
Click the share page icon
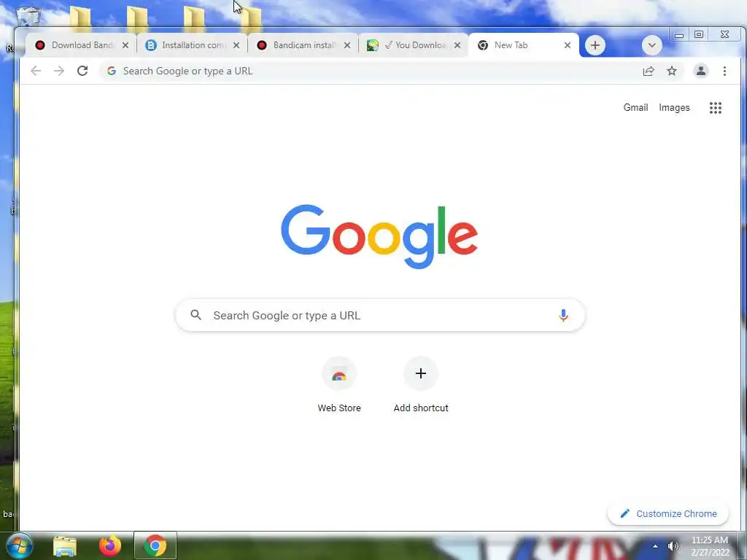(x=649, y=71)
